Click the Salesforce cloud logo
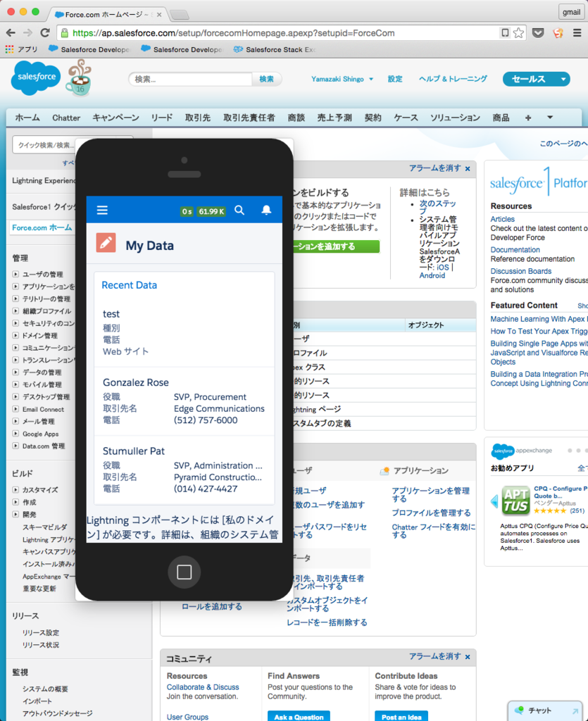This screenshot has width=588, height=721. (x=35, y=77)
